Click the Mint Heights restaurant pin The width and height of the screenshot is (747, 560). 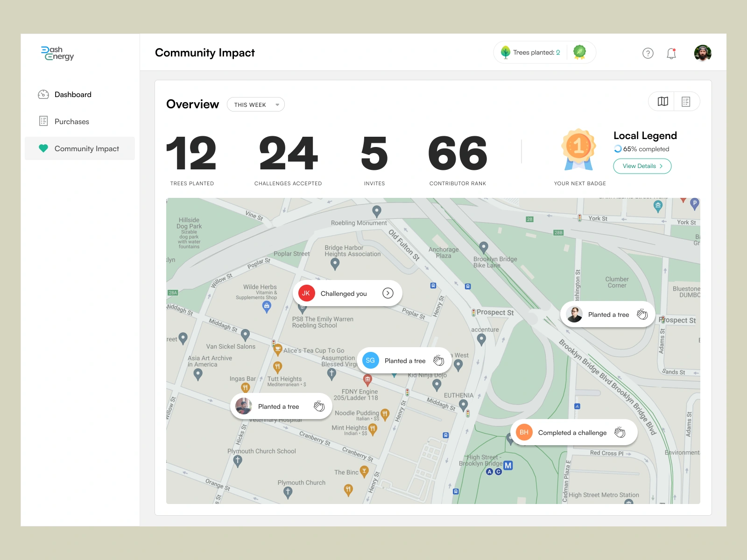pyautogui.click(x=372, y=429)
